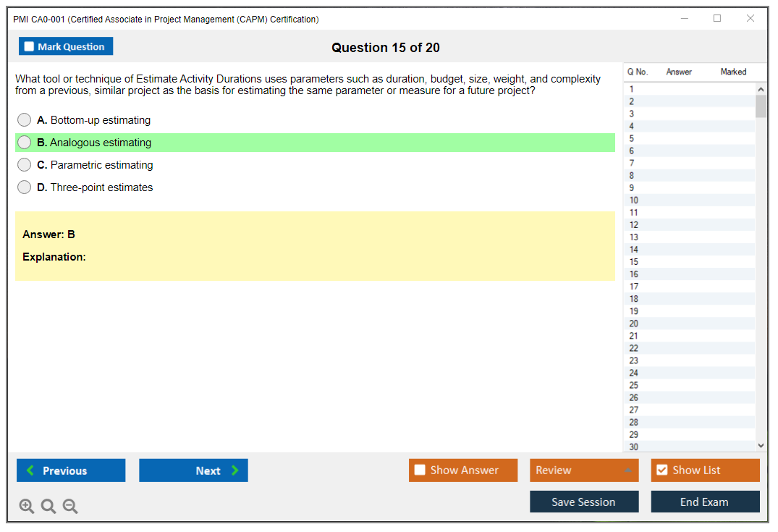This screenshot has height=532, width=778.
Task: Enable the Show Answer checkbox
Action: pos(420,470)
